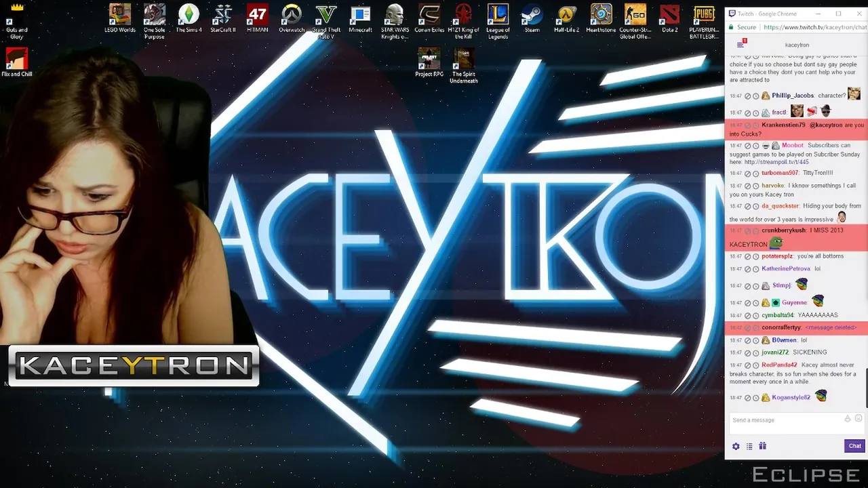Timeout cymbalta94 with the clock icon
Image resolution: width=868 pixels, height=488 pixels.
coord(755,316)
